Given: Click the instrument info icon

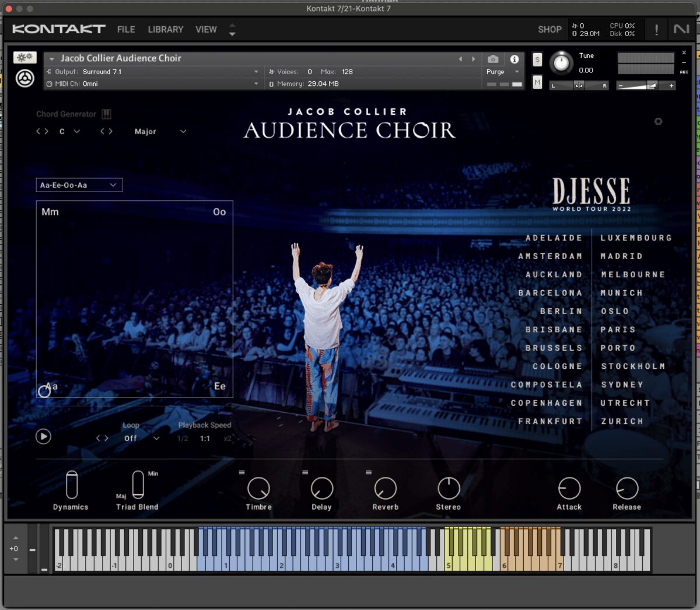Looking at the screenshot, I should (x=514, y=59).
